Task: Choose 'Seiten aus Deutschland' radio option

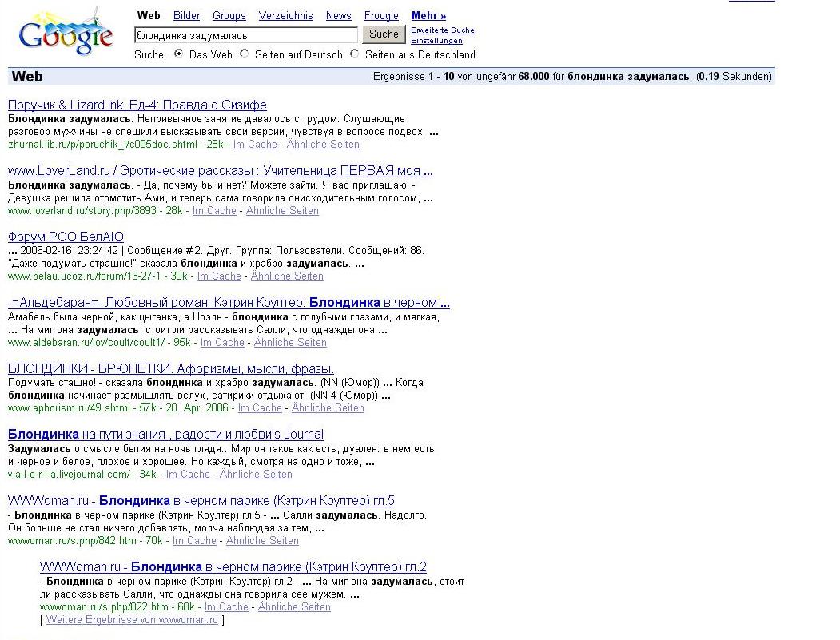Action: point(355,54)
